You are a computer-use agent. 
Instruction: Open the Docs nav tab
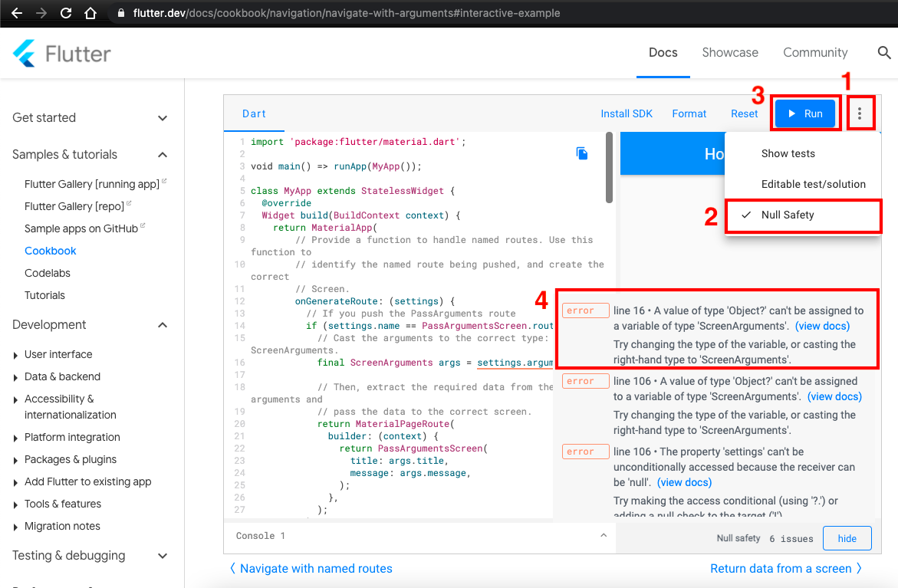point(663,53)
